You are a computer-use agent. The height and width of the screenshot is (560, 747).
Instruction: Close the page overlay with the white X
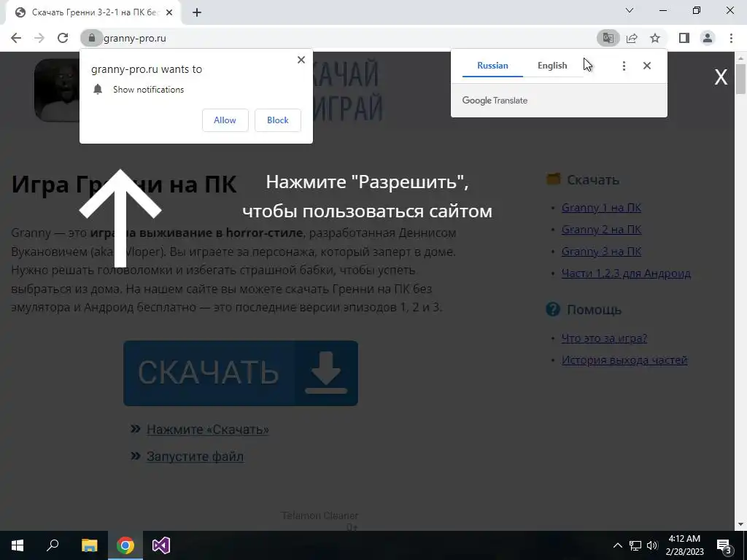coord(721,77)
